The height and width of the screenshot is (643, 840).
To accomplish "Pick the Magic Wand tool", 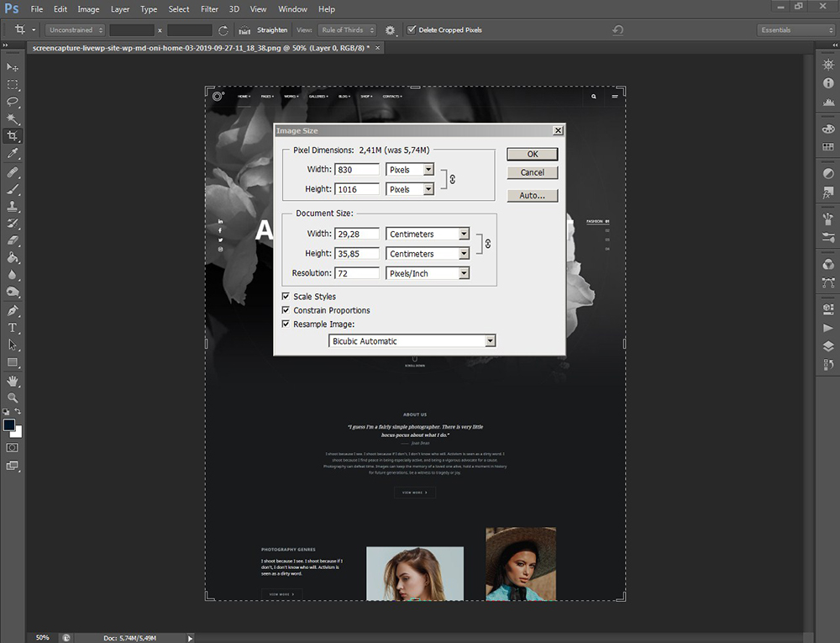I will (x=12, y=119).
